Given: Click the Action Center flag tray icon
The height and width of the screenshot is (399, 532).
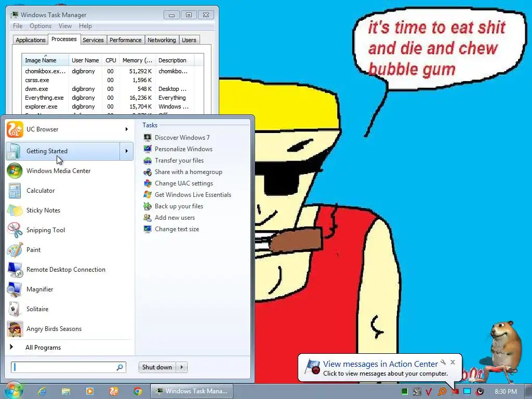Looking at the screenshot, I should (455, 392).
